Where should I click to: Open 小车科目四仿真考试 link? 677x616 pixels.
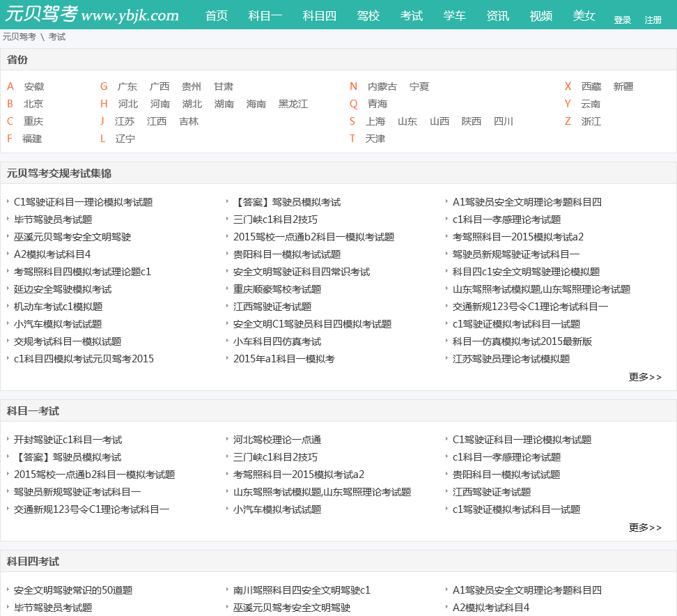(x=277, y=341)
